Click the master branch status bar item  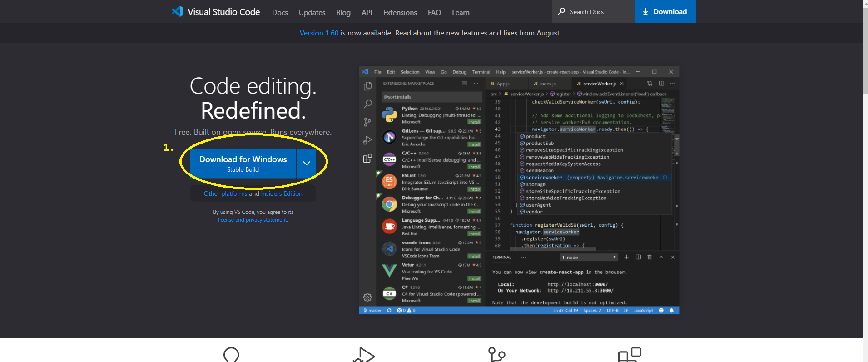(373, 311)
